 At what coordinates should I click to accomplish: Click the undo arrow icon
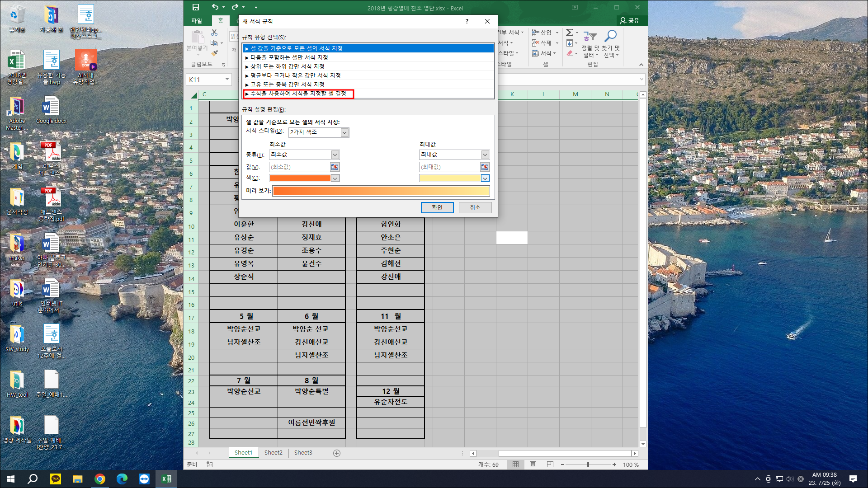pyautogui.click(x=215, y=7)
